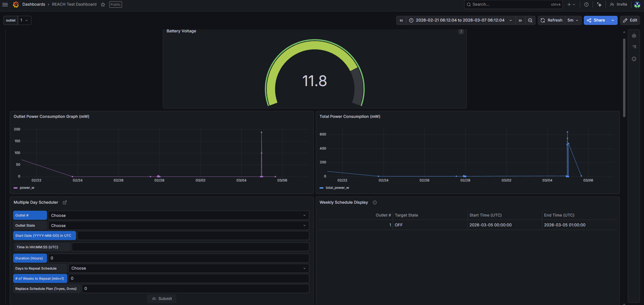This screenshot has height=305, width=644.
Task: Star the REACH Test Dashboard
Action: (x=103, y=4)
